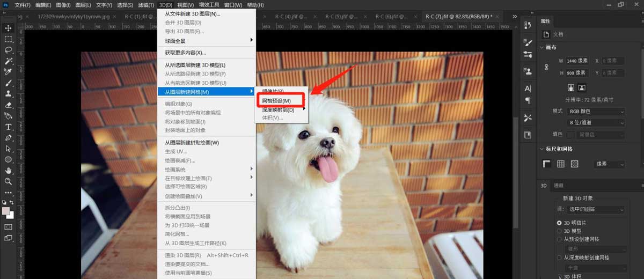Select the Path Selection tool

coord(9,149)
